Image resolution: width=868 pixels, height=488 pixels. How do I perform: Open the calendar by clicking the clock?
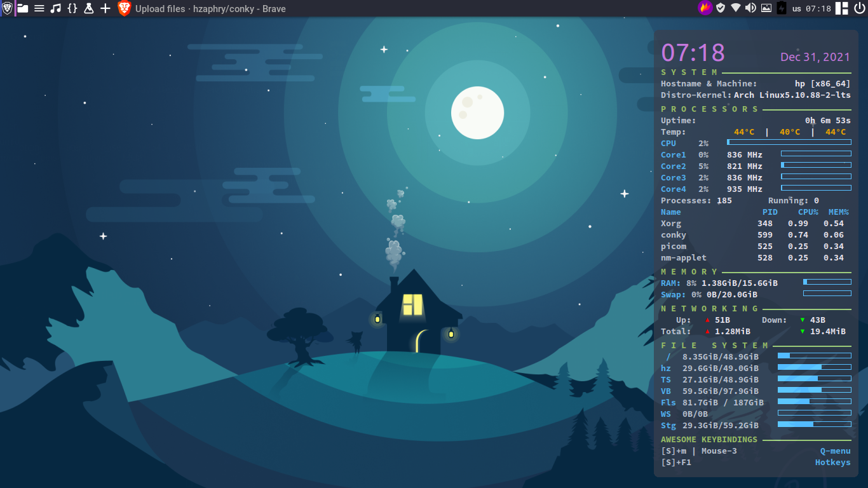[818, 8]
